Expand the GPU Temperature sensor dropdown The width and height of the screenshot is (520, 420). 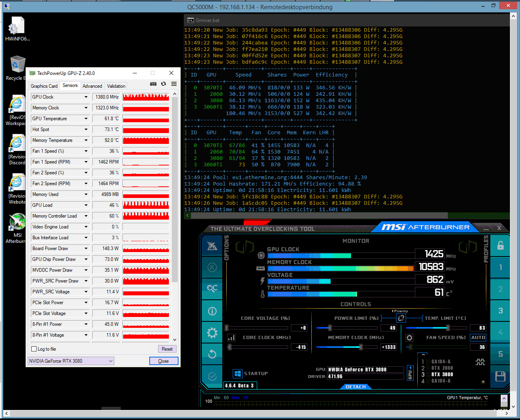point(86,119)
